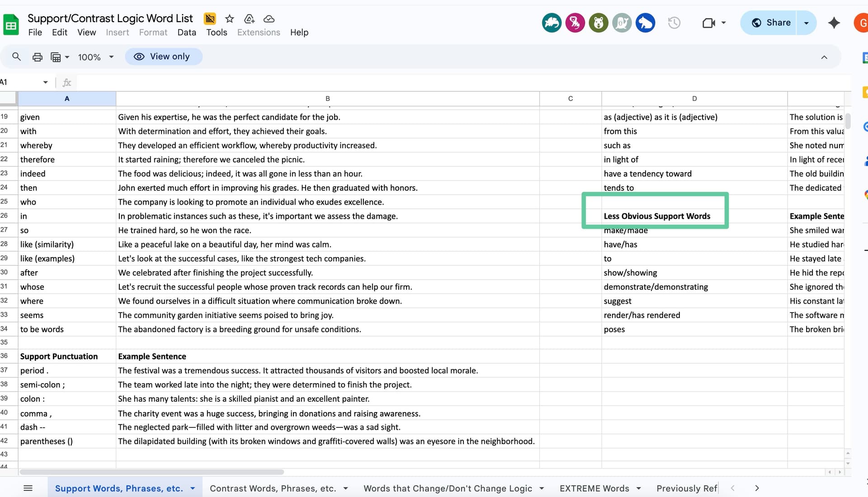Open the Name box dropdown arrow
This screenshot has width=868, height=497.
pos(45,82)
